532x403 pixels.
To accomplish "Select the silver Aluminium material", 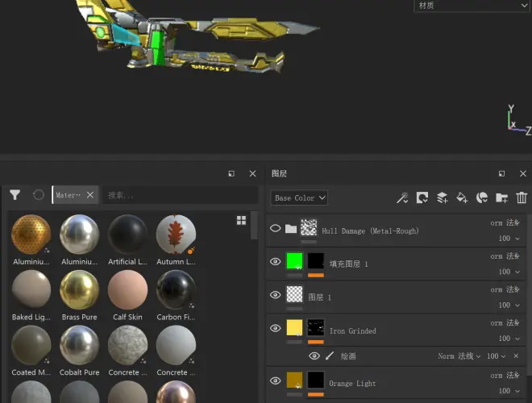I will tap(79, 240).
